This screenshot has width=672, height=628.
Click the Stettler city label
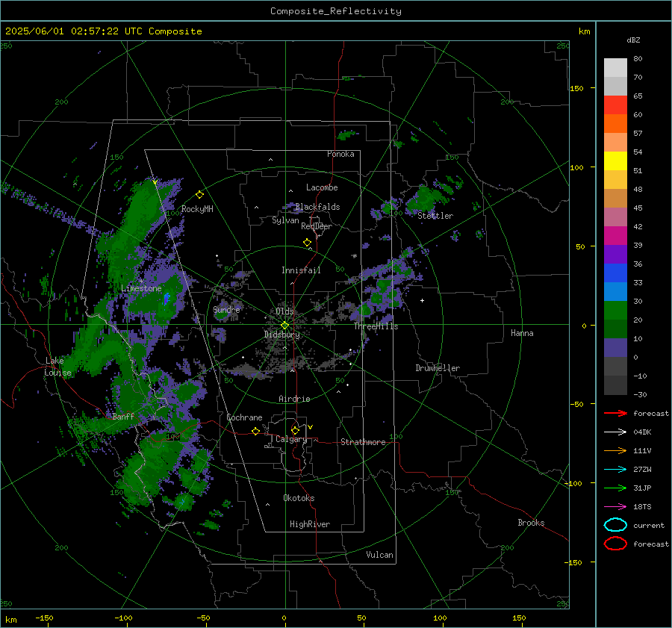point(435,216)
